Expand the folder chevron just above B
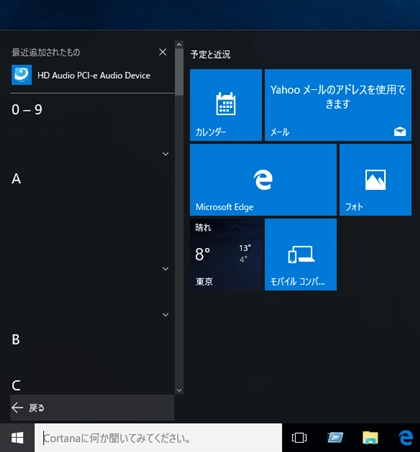 point(165,315)
